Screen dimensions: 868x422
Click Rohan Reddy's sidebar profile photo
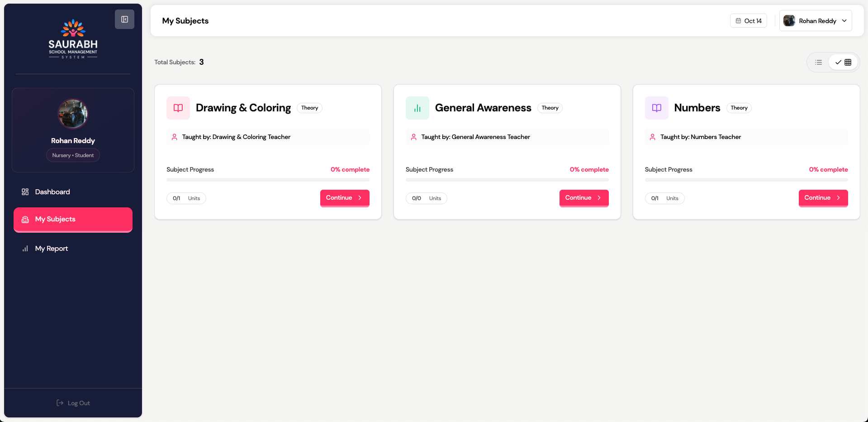[73, 114]
